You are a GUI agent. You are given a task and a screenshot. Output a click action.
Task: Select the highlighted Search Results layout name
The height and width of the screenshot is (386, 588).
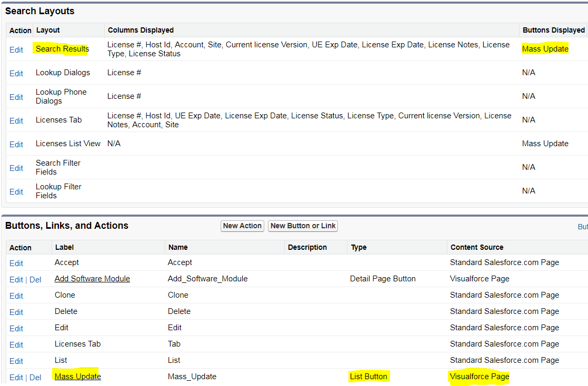[x=62, y=49]
